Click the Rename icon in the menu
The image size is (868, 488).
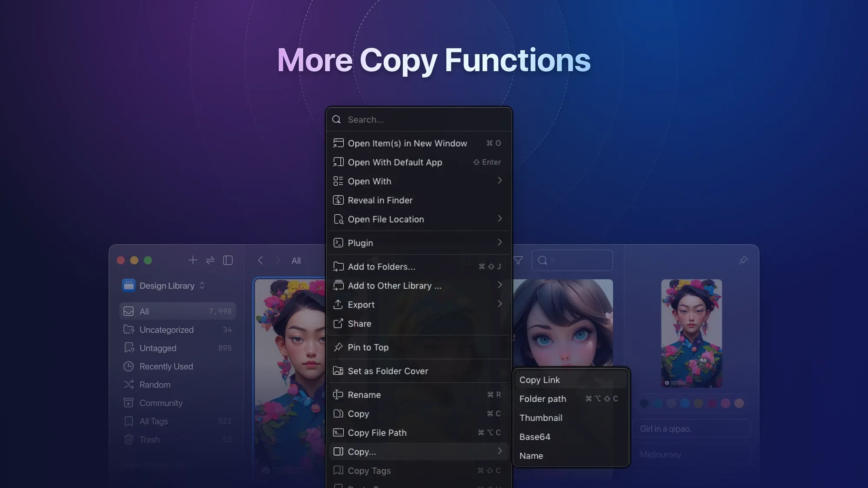click(x=338, y=395)
